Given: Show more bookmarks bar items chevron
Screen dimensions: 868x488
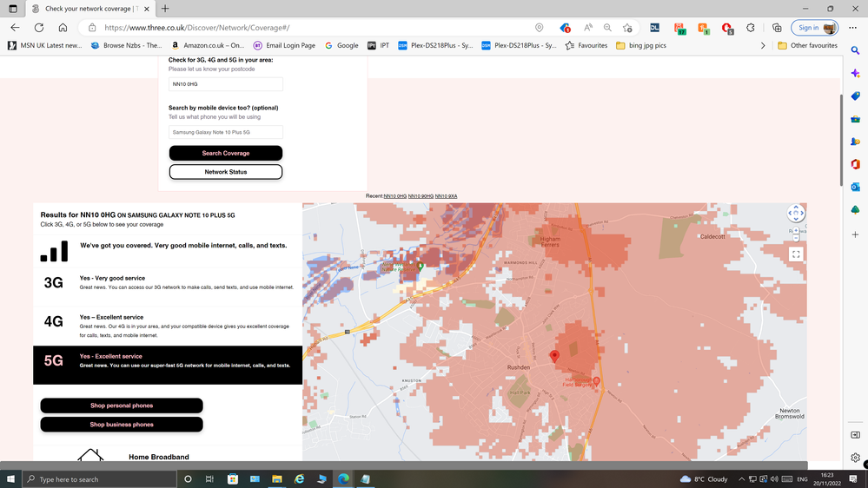Looking at the screenshot, I should pyautogui.click(x=763, y=45).
